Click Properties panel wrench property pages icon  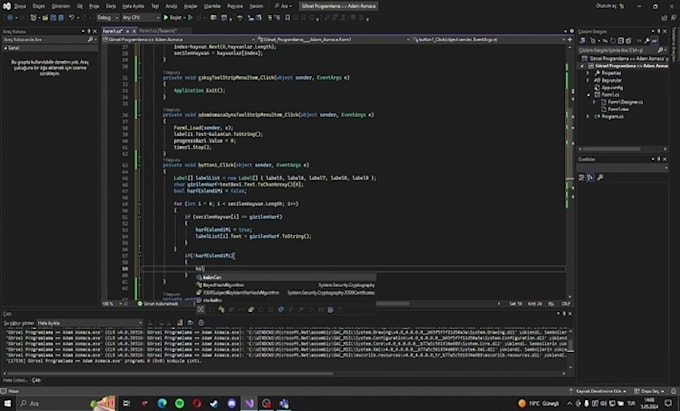pos(600,177)
